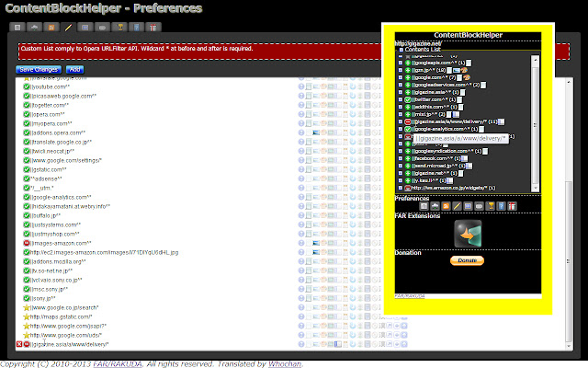Toggle the green check on the google-analytics.com list row
This screenshot has width=588, height=368.
point(27,197)
